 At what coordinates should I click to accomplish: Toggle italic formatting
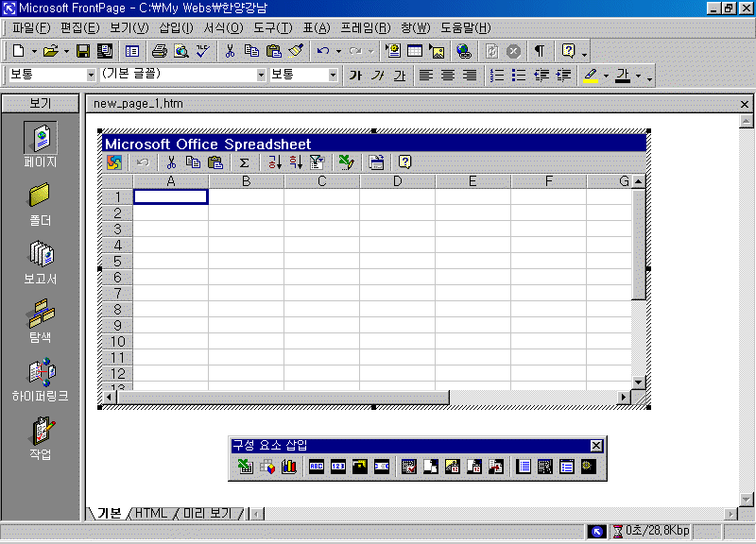[377, 76]
